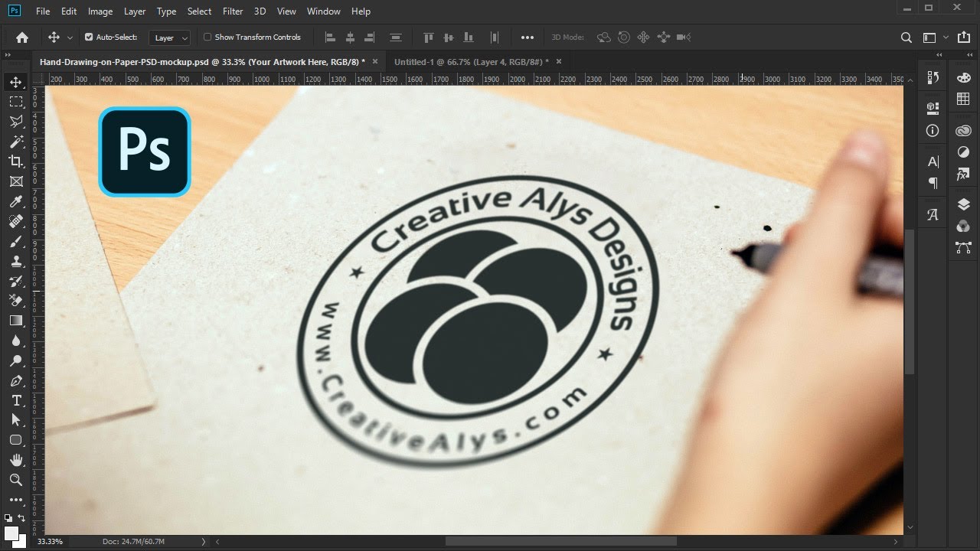Open the Window menu
980x551 pixels.
pos(323,11)
